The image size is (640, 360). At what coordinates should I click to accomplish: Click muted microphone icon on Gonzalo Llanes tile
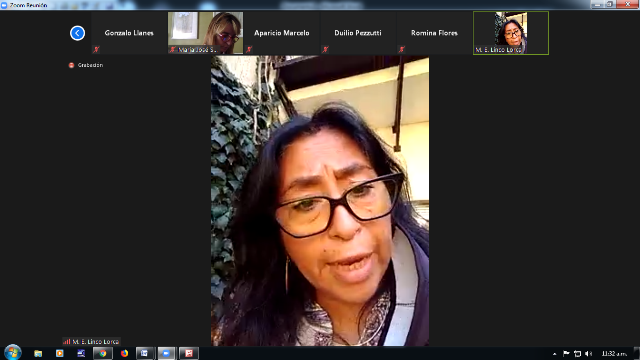(x=96, y=49)
